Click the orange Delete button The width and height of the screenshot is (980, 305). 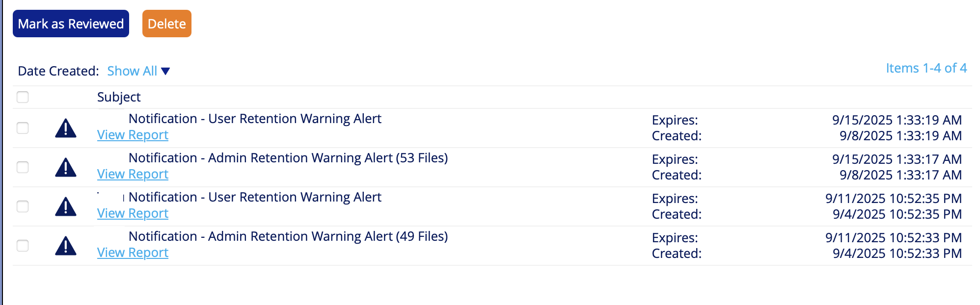click(x=166, y=24)
